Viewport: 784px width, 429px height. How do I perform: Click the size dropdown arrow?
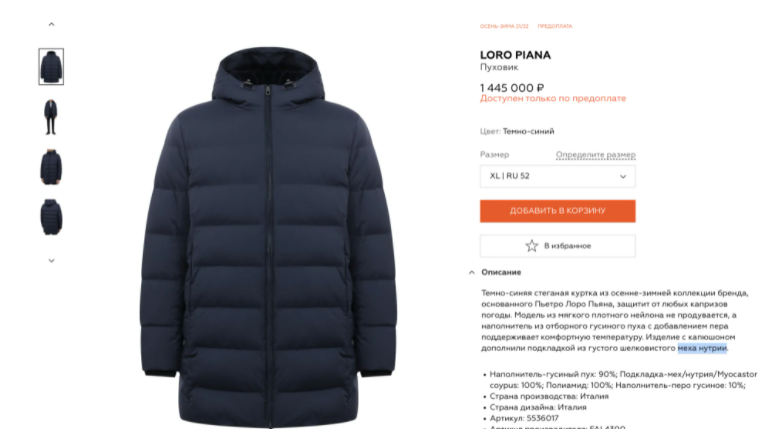click(623, 176)
